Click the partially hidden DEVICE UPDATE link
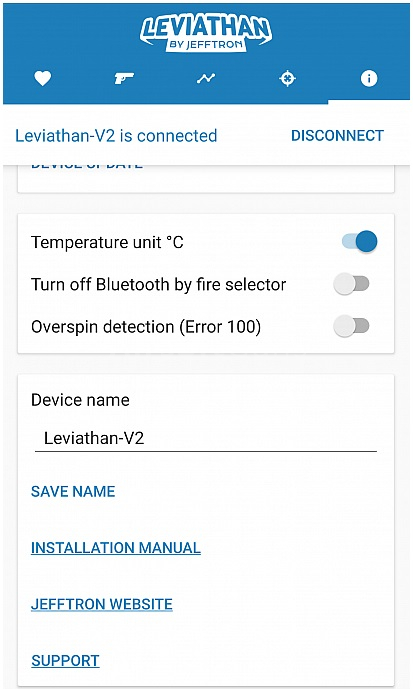Viewport: 413px width, 689px height. pyautogui.click(x=87, y=166)
